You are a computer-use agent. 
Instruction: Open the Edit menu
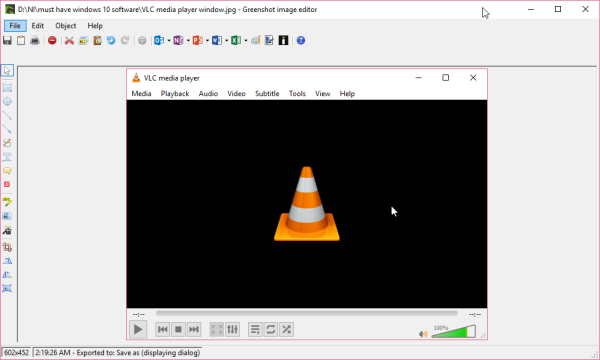[x=38, y=26]
